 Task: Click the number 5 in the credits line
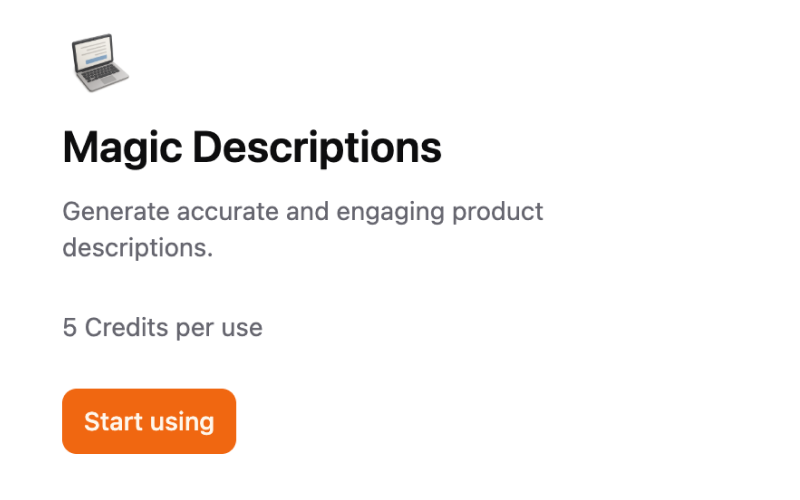(x=69, y=328)
